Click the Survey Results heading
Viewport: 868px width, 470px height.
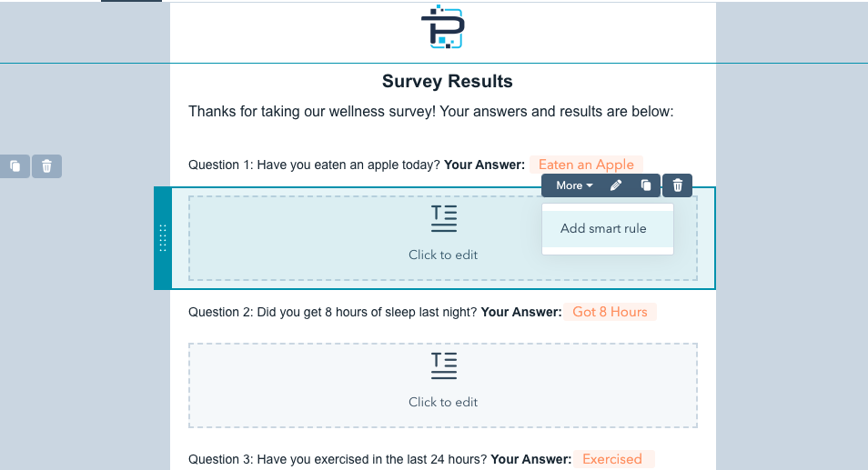coord(448,81)
